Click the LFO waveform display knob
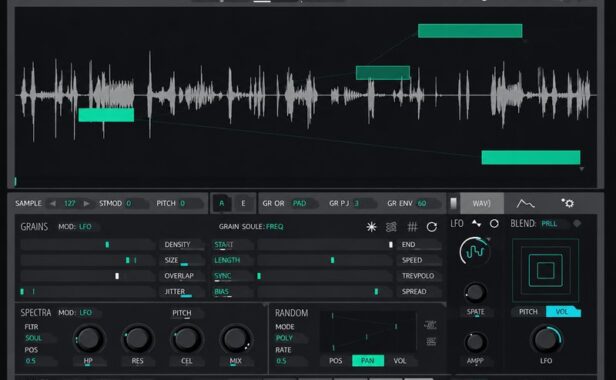616x380 pixels. click(475, 251)
